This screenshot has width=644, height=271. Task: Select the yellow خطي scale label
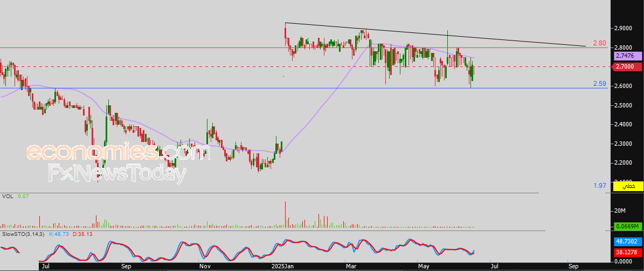627,186
